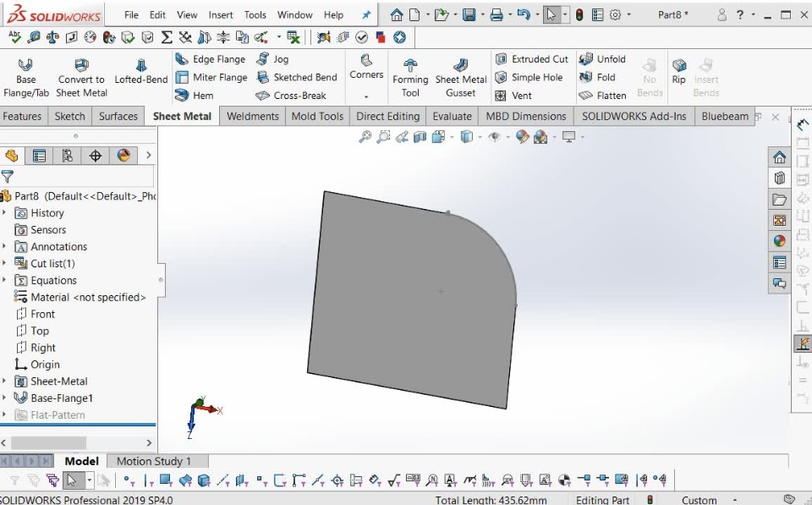Switch to the Evaluate tab
The width and height of the screenshot is (812, 505).
coord(452,116)
